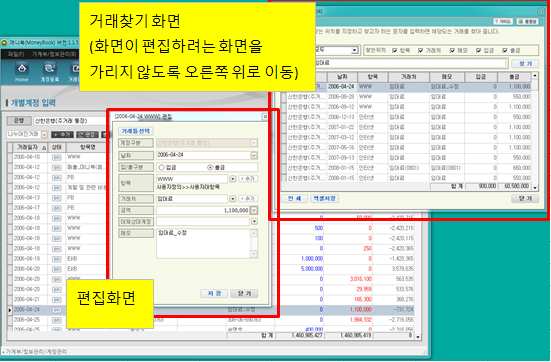The height and width of the screenshot is (362, 551).
Task: Click the 가이드 help icon in search window
Action: tap(503, 22)
